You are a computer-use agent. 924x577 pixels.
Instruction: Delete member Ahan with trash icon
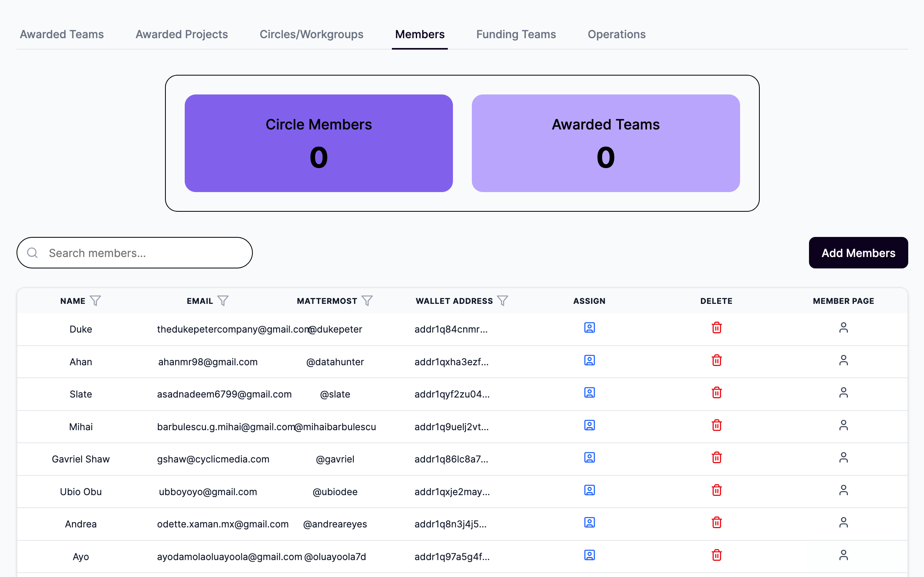click(716, 360)
